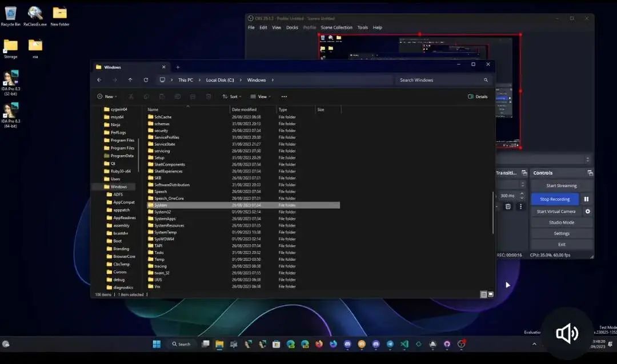The height and width of the screenshot is (364, 617).
Task: Click Start Streaming in OBS Controls
Action: [x=562, y=185]
